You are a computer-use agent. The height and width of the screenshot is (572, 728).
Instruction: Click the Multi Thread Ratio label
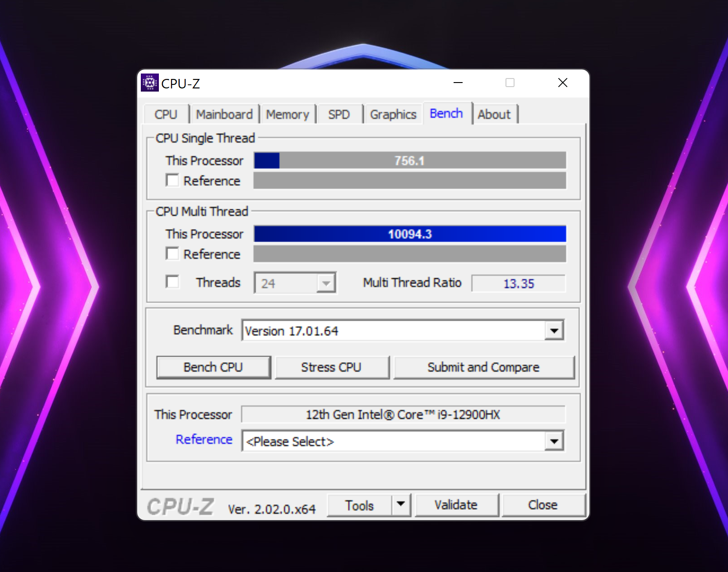pyautogui.click(x=413, y=282)
